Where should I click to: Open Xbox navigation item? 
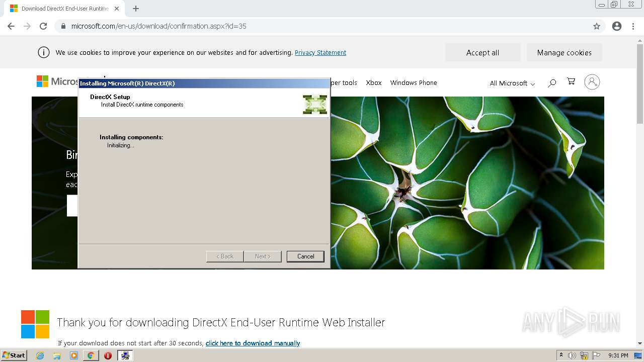pyautogui.click(x=374, y=82)
